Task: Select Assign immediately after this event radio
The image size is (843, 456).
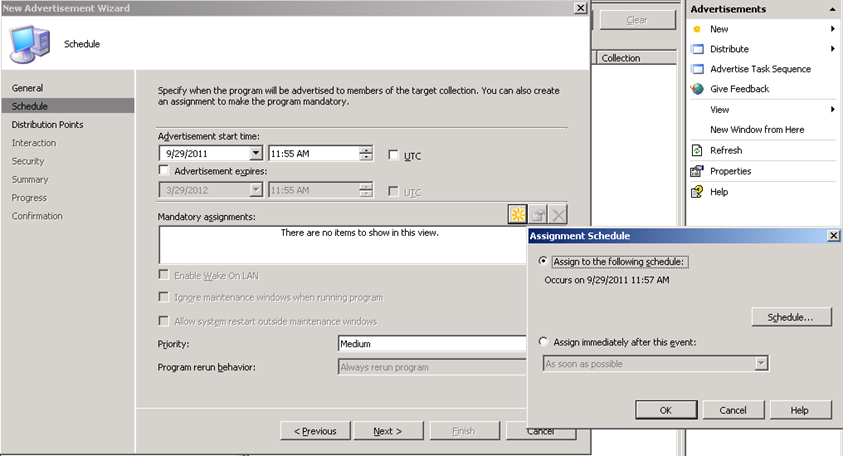Action: pos(543,341)
